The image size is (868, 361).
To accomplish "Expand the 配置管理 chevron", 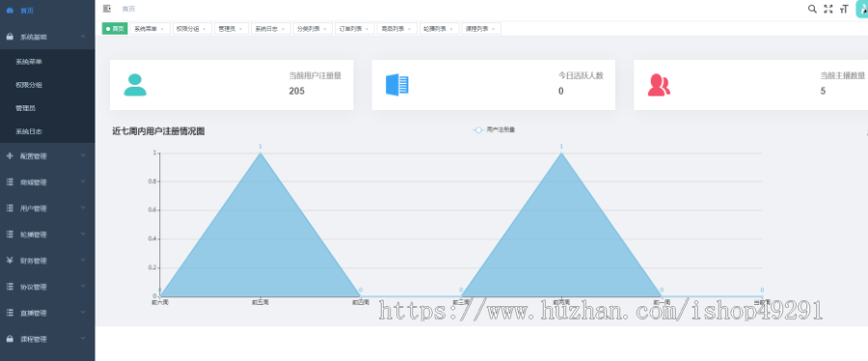I will tap(83, 155).
